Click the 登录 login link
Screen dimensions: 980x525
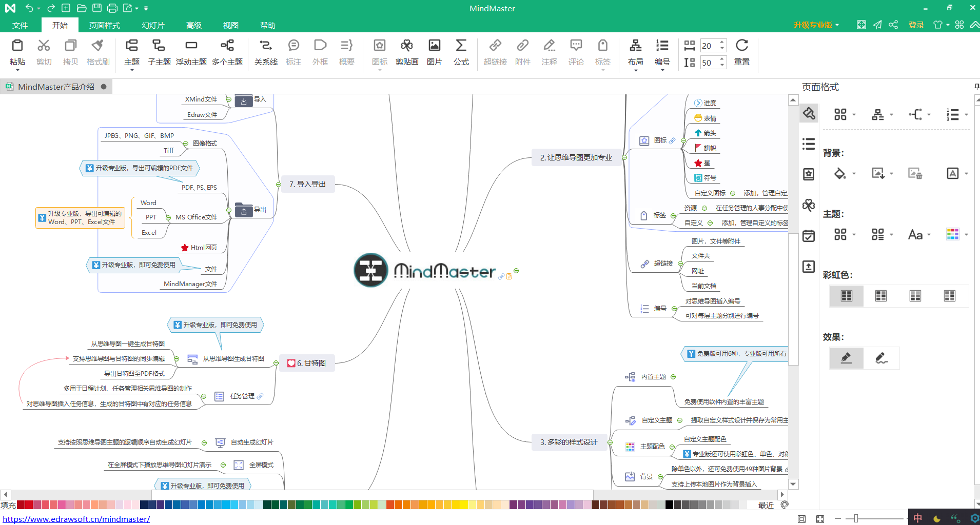point(916,25)
